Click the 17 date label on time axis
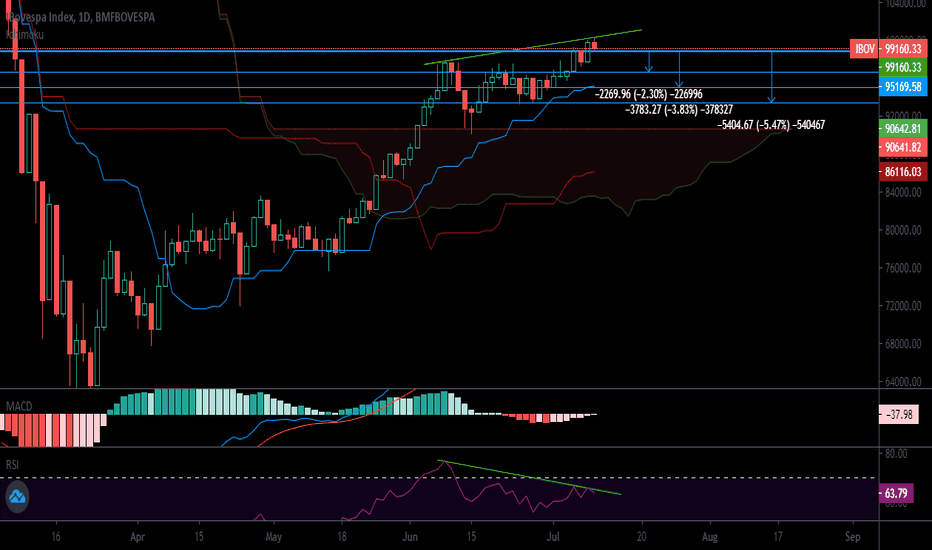Viewport: 932px width, 550px height. point(778,537)
